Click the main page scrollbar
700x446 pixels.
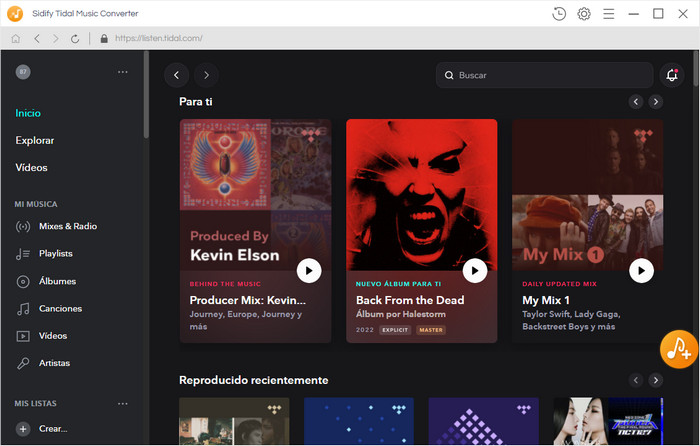[696, 68]
